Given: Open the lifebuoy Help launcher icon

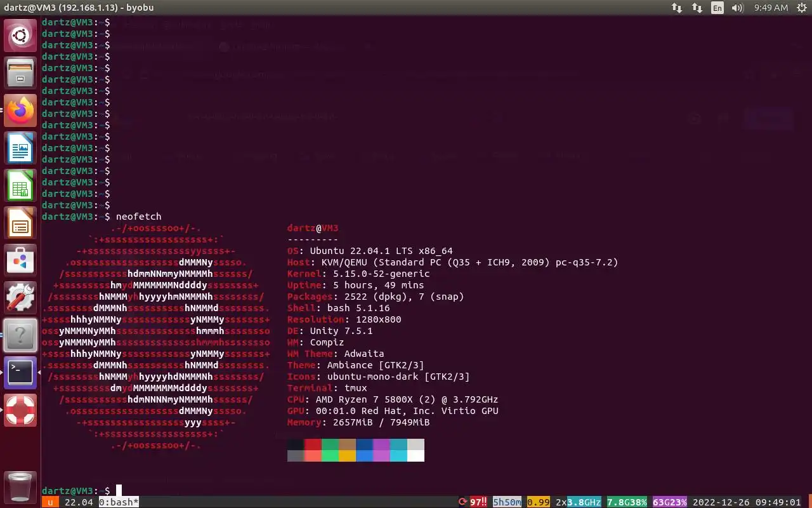Looking at the screenshot, I should coord(20,410).
